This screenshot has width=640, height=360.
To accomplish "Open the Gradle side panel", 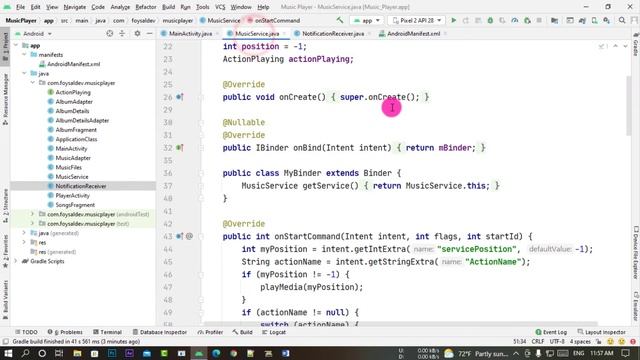I will (636, 45).
